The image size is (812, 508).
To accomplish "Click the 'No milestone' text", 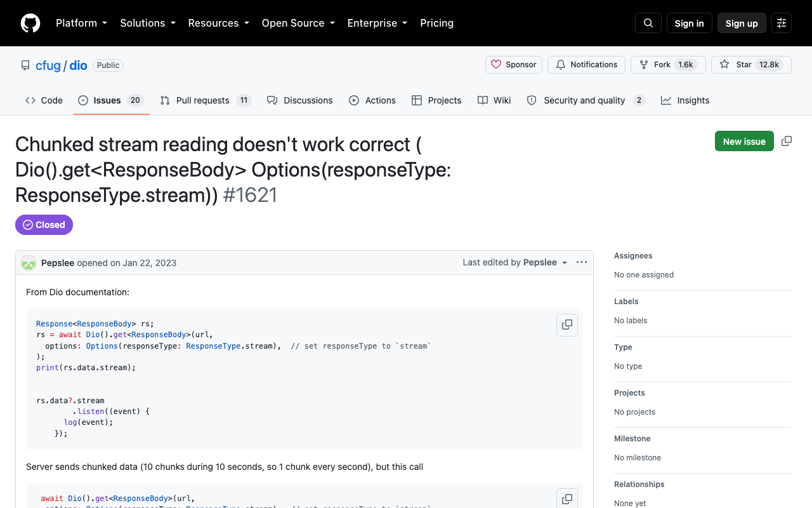I will point(638,458).
